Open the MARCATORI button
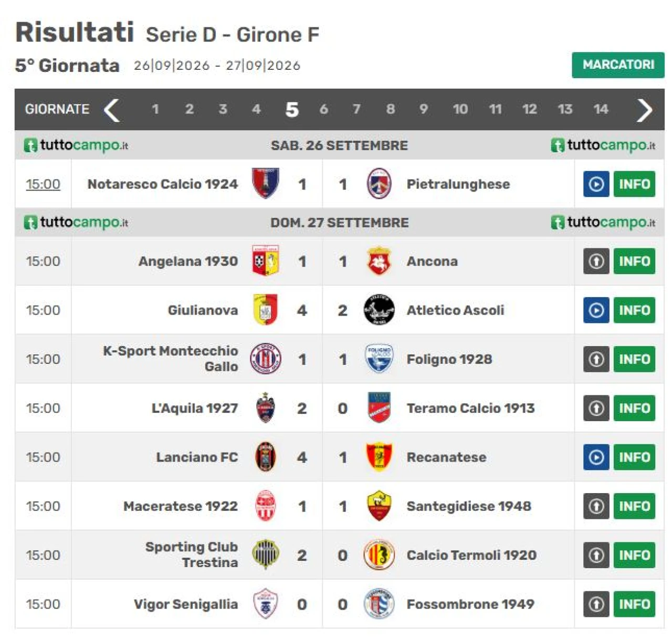Screen dimensions: 672x638 click(618, 65)
